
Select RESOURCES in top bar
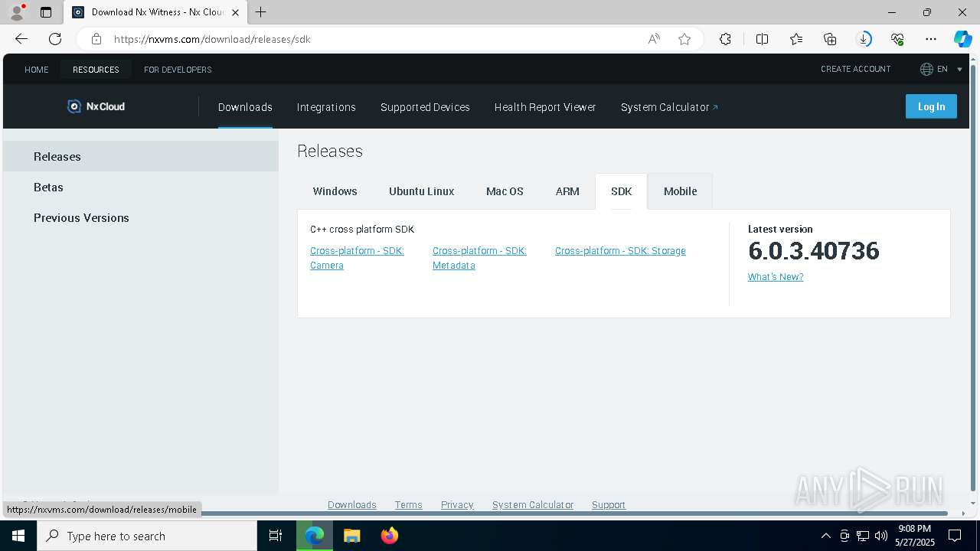(96, 70)
